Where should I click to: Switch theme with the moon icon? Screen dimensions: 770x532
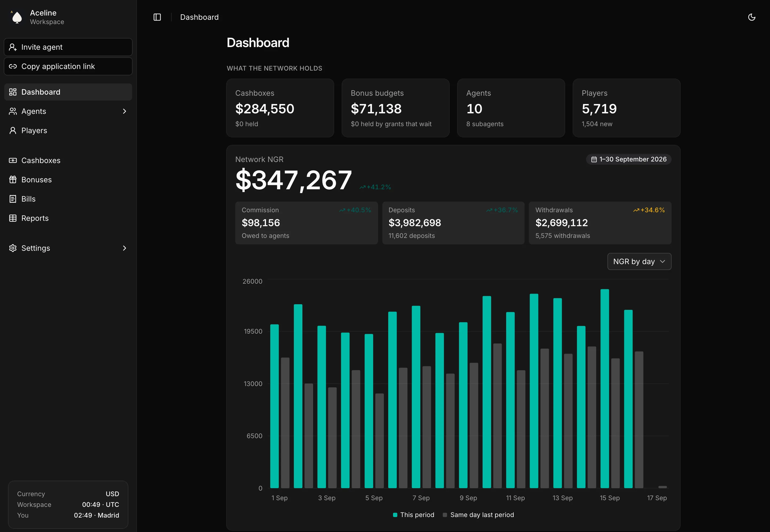coord(751,17)
